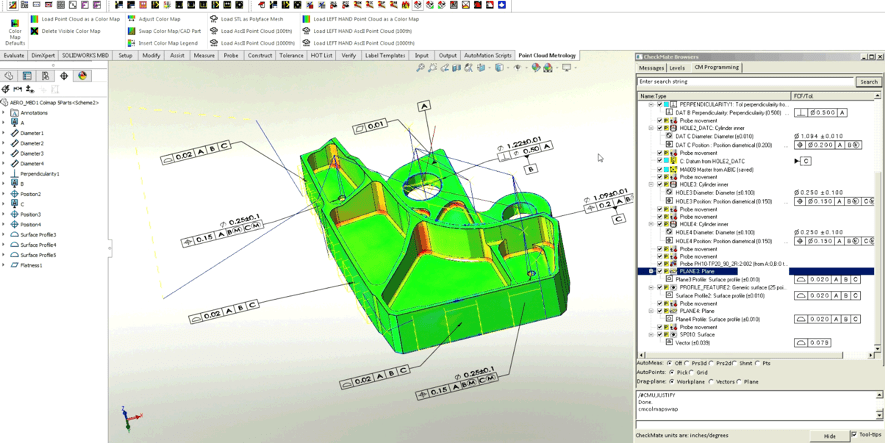The image size is (885, 443).
Task: Select Surface Profile3 in feature tree
Action: pyautogui.click(x=38, y=234)
